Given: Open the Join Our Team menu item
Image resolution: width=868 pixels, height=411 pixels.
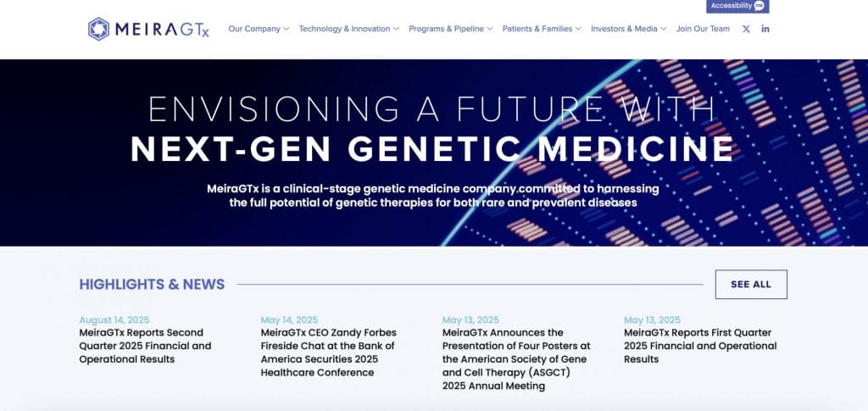Looking at the screenshot, I should pos(703,29).
